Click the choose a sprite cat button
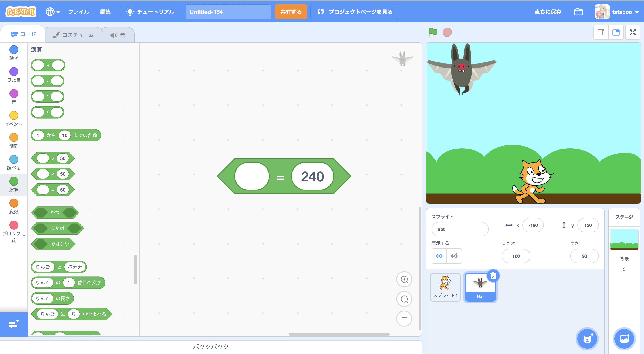Image resolution: width=644 pixels, height=354 pixels. 587,339
